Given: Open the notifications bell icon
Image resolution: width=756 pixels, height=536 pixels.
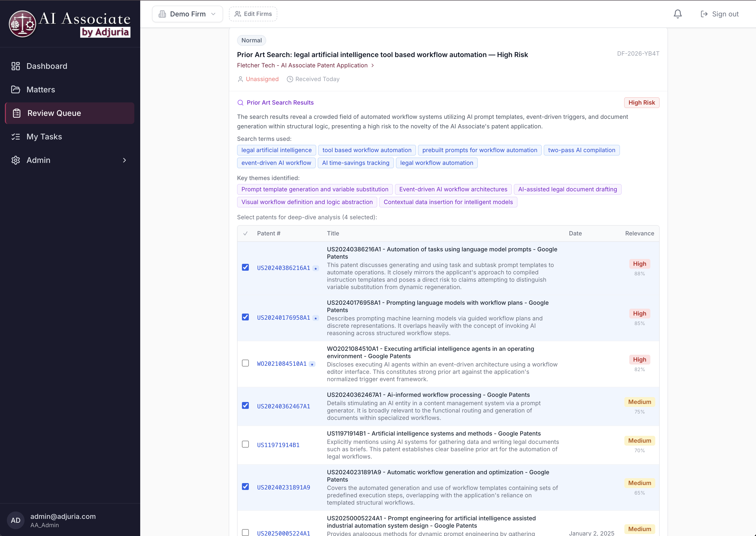Looking at the screenshot, I should [x=677, y=14].
